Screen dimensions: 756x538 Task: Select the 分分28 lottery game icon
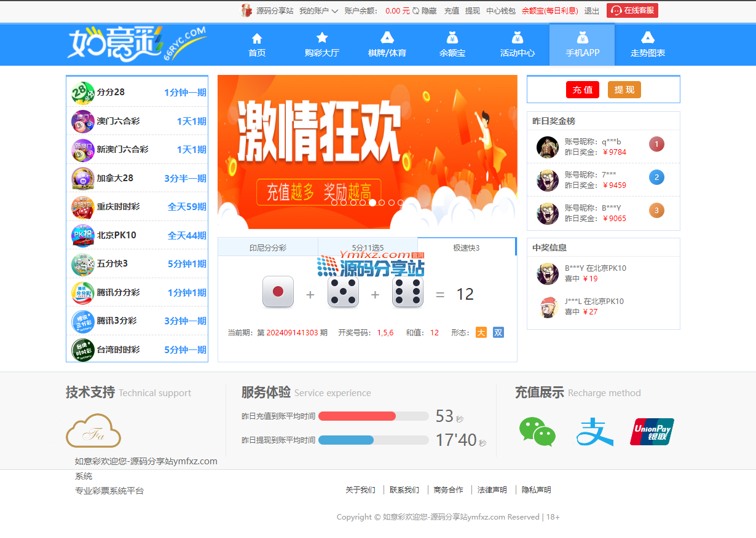point(82,93)
